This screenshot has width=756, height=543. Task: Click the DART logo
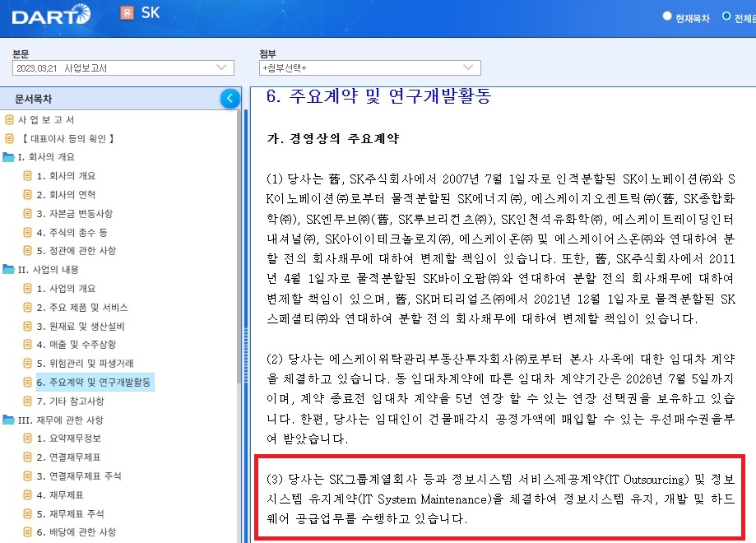52,15
